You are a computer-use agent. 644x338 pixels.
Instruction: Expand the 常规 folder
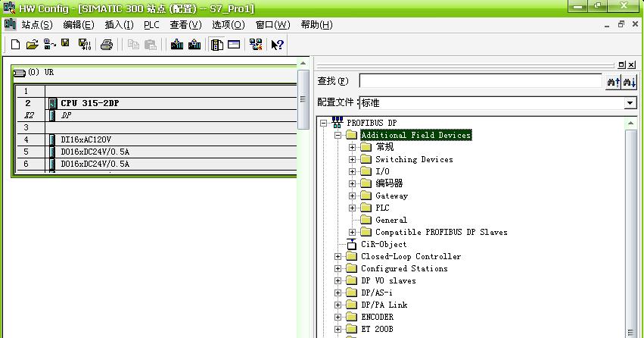tap(352, 147)
